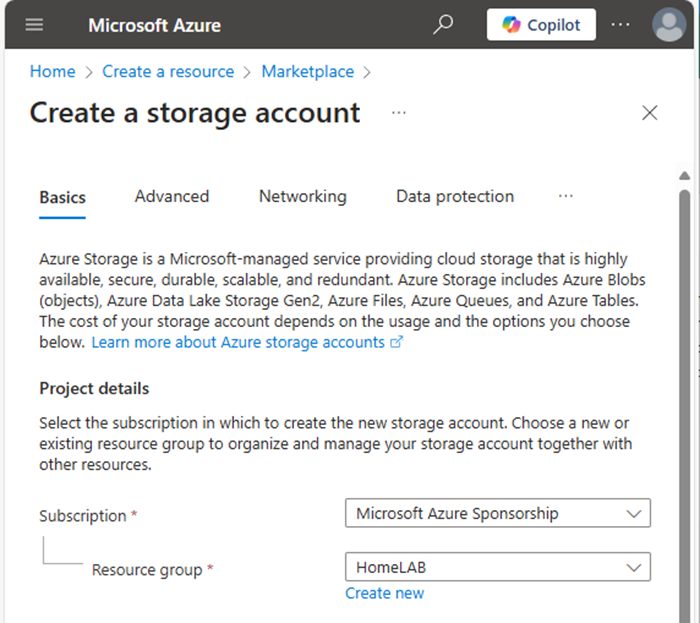This screenshot has width=700, height=623.
Task: Switch to the Advanced tab
Action: (x=172, y=196)
